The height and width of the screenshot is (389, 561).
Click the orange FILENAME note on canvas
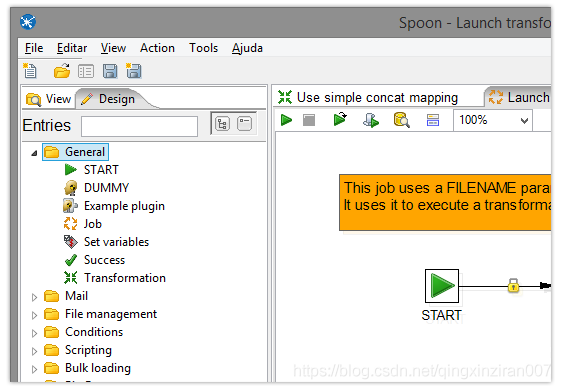point(445,202)
